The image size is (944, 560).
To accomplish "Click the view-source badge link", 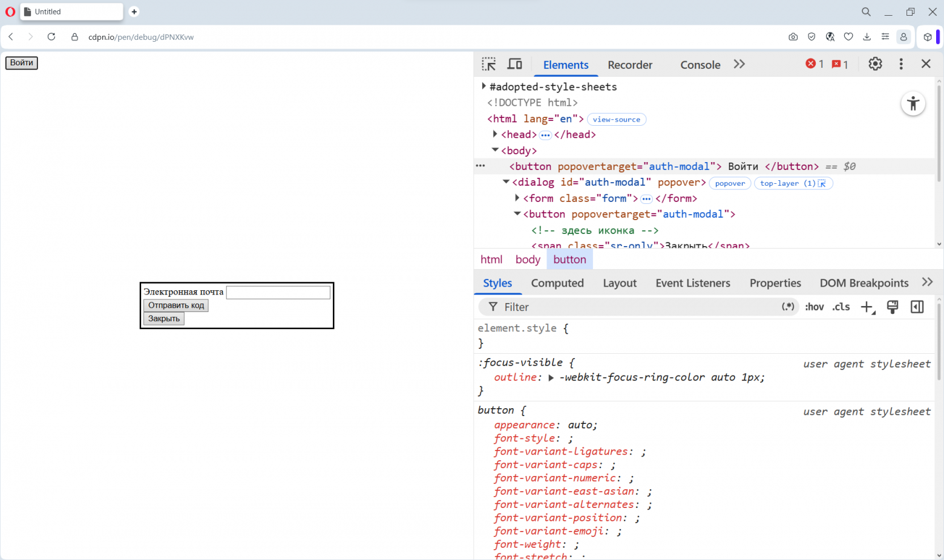I will pyautogui.click(x=617, y=119).
